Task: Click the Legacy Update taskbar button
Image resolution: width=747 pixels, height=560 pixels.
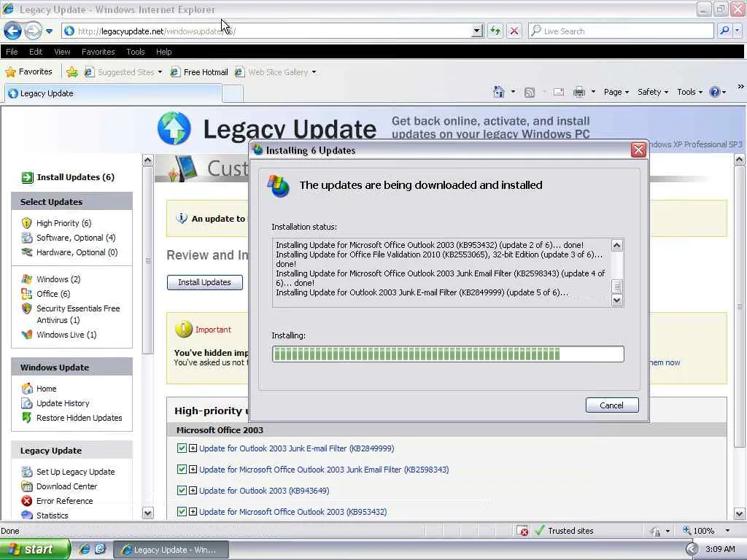Action: (171, 550)
